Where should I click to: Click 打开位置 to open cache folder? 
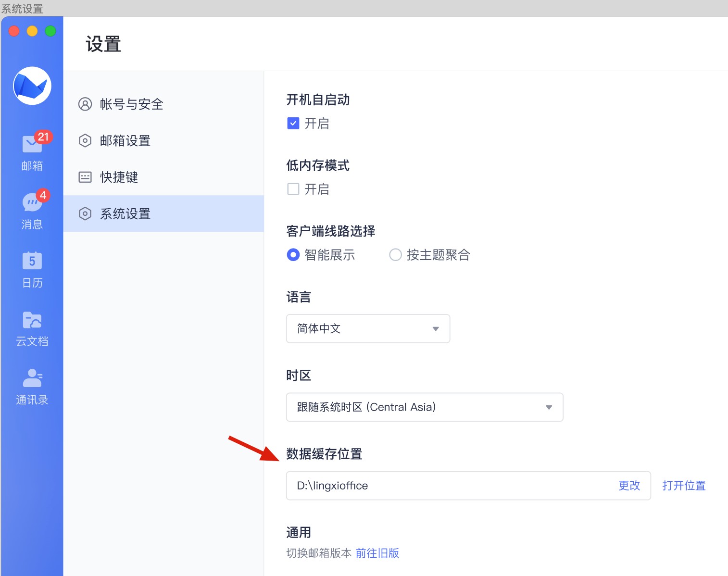pyautogui.click(x=684, y=486)
